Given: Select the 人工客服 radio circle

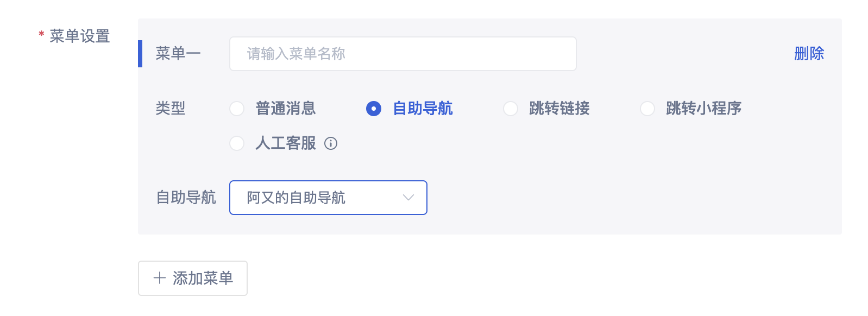Looking at the screenshot, I should click(x=237, y=143).
